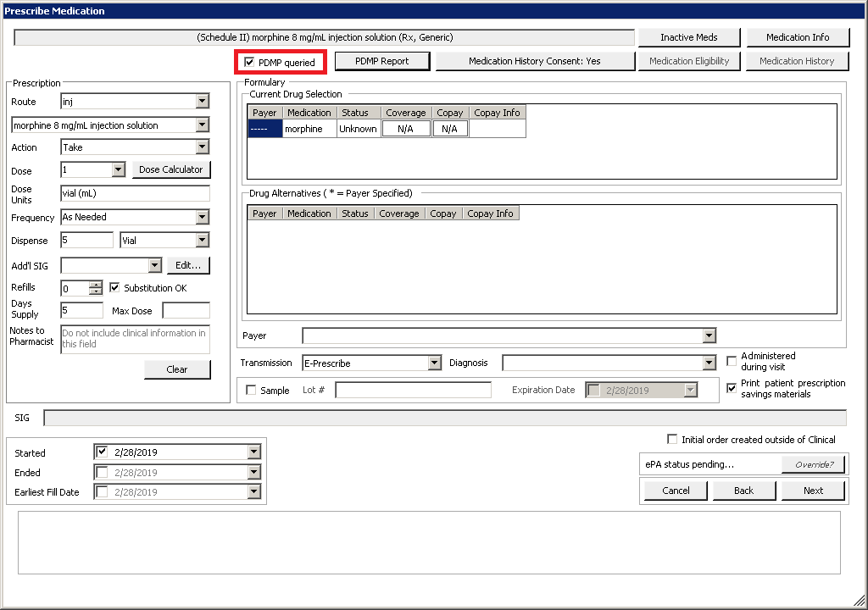The height and width of the screenshot is (610, 868).
Task: Cancel the prescription dialog
Action: coord(676,491)
